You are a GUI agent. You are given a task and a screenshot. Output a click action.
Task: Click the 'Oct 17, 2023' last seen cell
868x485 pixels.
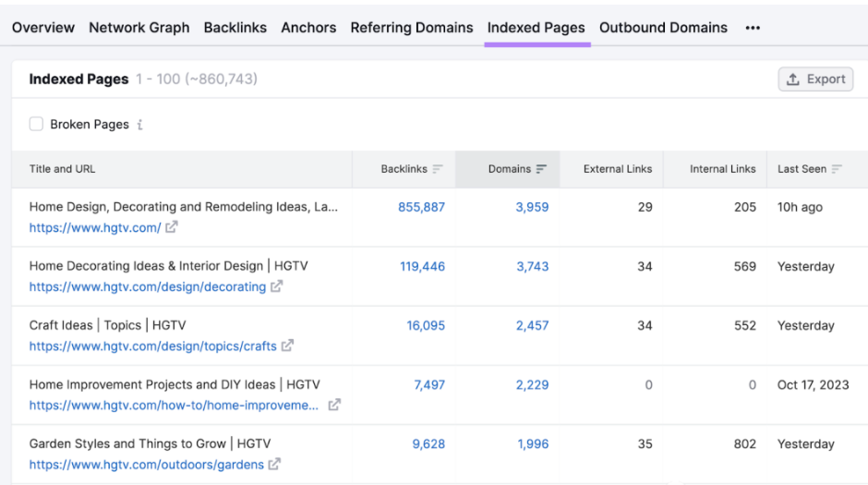point(814,385)
